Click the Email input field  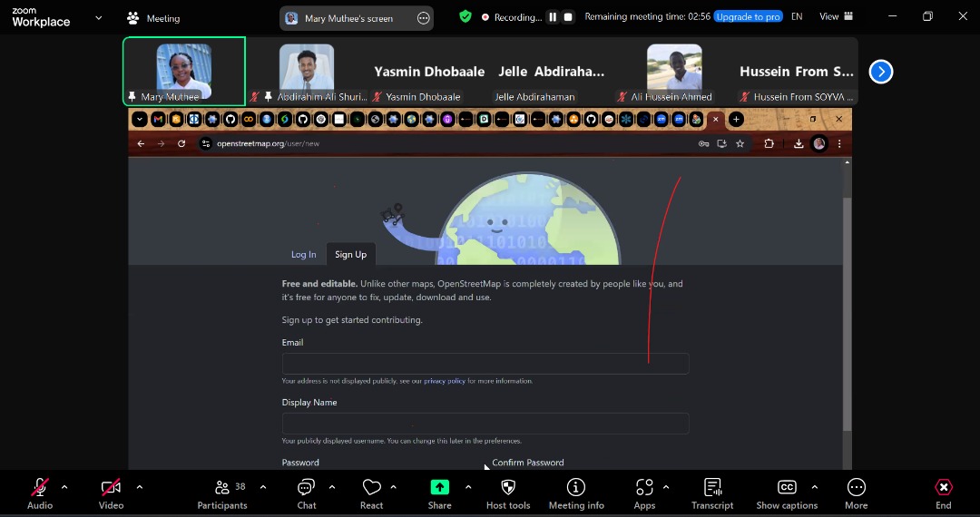(x=485, y=364)
